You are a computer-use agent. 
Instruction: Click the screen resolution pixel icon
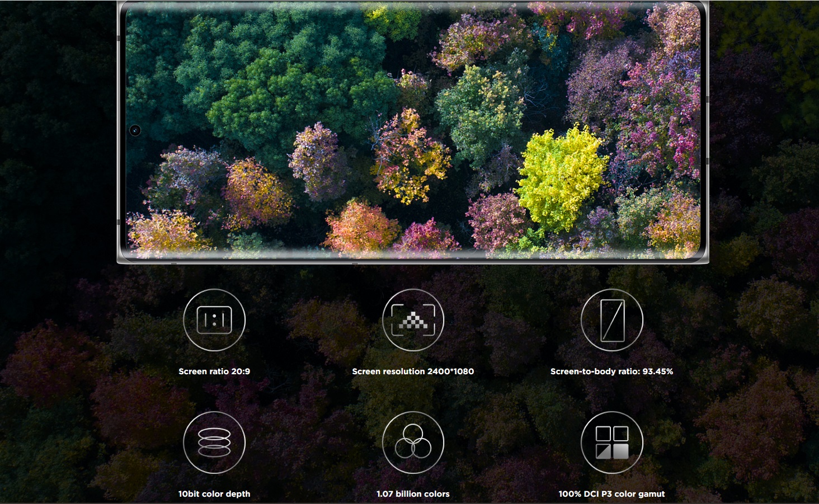pyautogui.click(x=413, y=320)
